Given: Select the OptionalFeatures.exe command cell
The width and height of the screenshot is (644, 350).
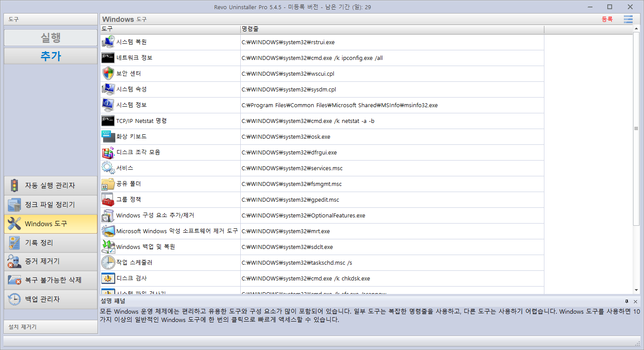Looking at the screenshot, I should [392, 216].
